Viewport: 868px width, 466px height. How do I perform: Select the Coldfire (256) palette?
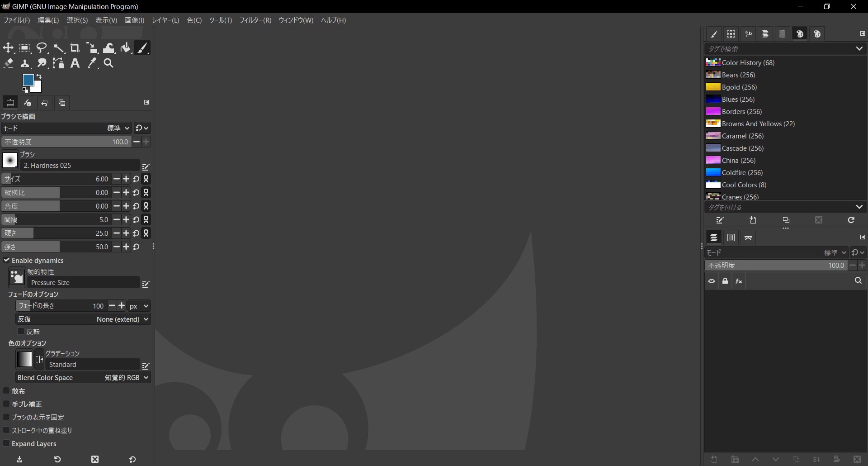pyautogui.click(x=785, y=172)
